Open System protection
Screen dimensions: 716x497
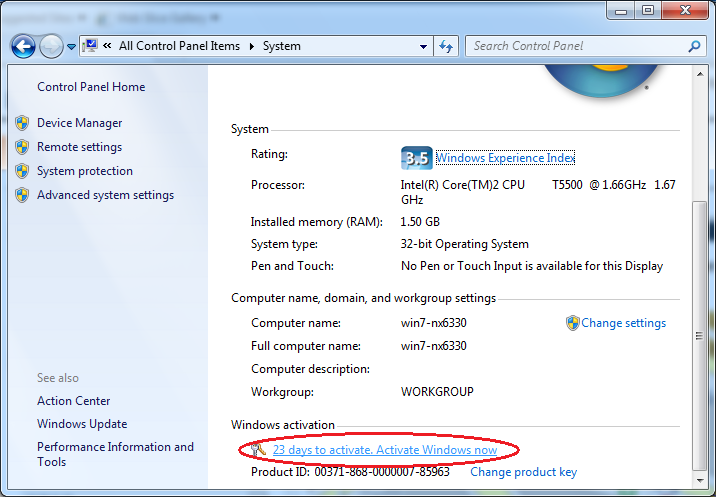[x=85, y=171]
